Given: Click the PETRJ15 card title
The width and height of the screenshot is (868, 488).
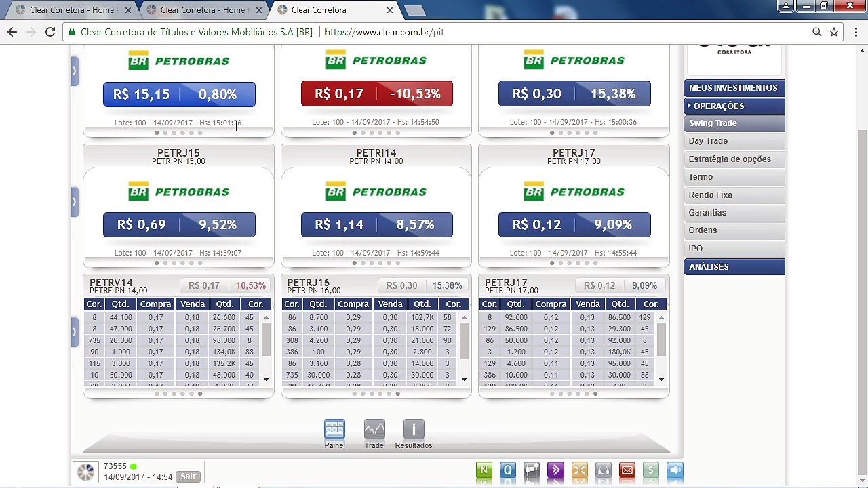Looking at the screenshot, I should (178, 153).
